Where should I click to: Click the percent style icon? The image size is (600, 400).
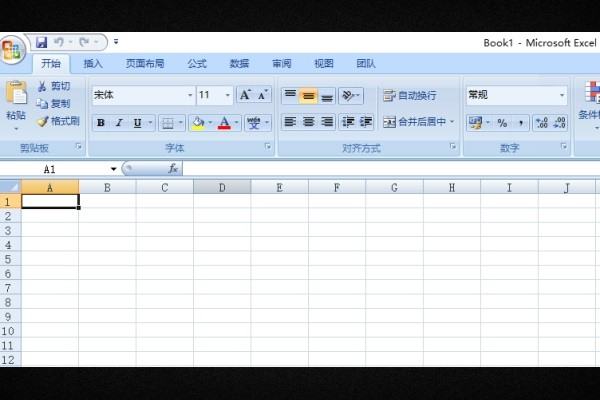coord(502,123)
